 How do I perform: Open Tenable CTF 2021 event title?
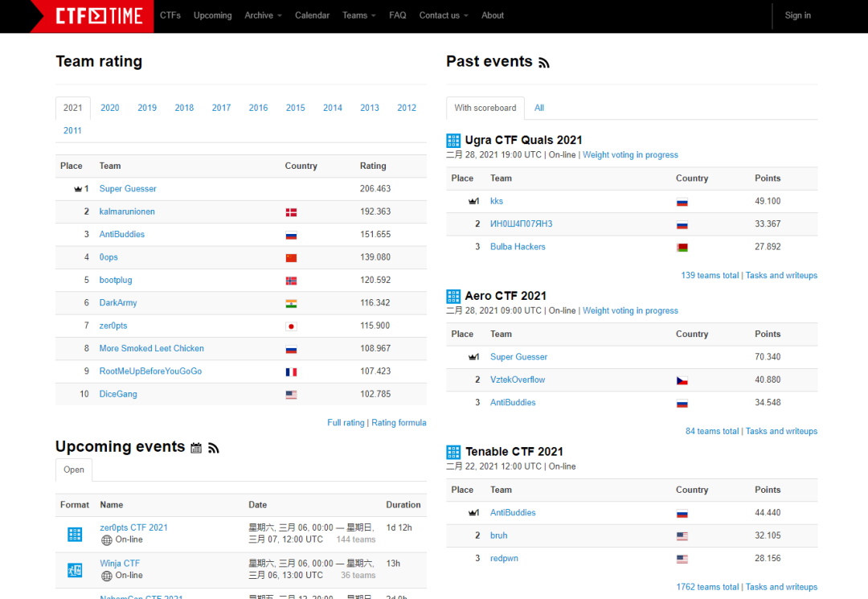(x=514, y=452)
